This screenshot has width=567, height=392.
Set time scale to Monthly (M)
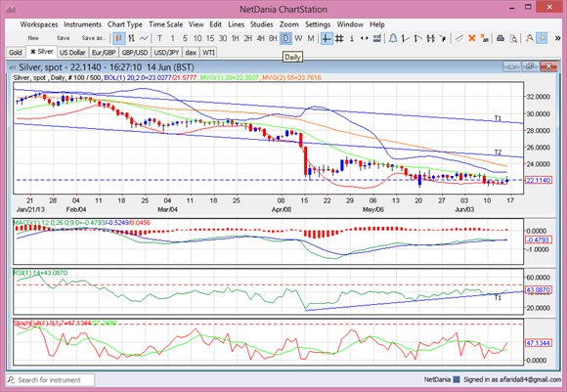pyautogui.click(x=311, y=38)
